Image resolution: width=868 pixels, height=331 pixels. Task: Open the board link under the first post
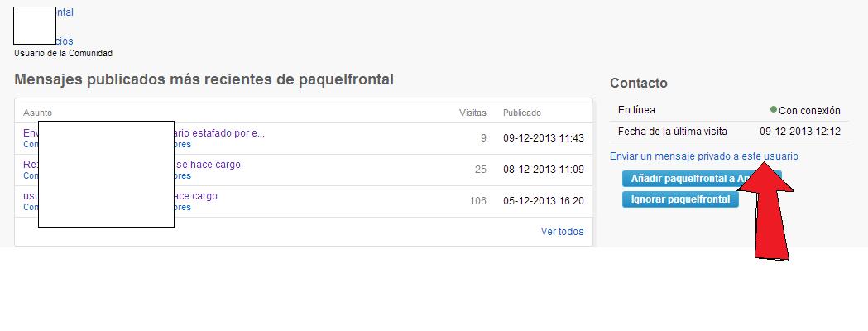[107, 145]
